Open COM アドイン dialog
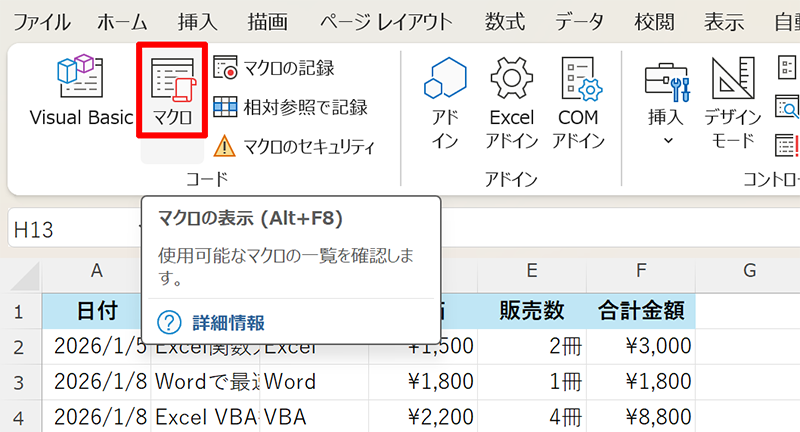800x432 pixels. [x=578, y=102]
